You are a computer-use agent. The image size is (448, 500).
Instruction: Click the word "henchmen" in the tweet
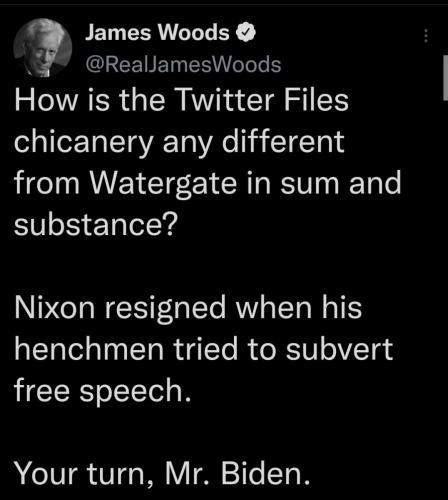(89, 349)
